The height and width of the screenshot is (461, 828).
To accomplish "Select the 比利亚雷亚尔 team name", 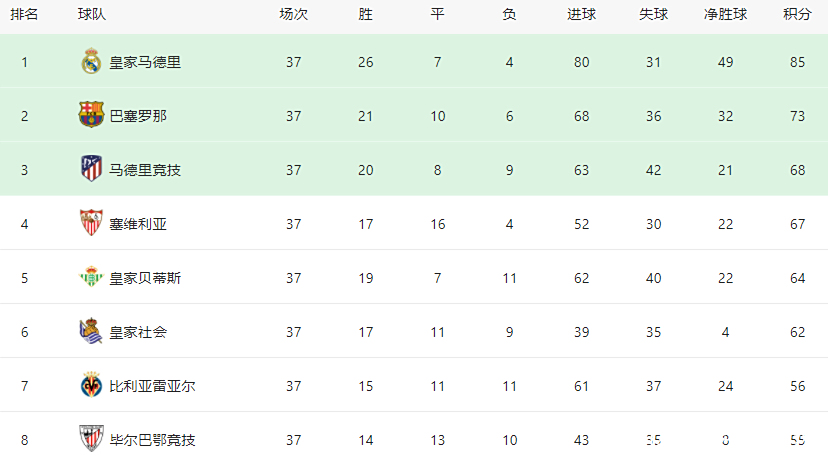I will (152, 386).
